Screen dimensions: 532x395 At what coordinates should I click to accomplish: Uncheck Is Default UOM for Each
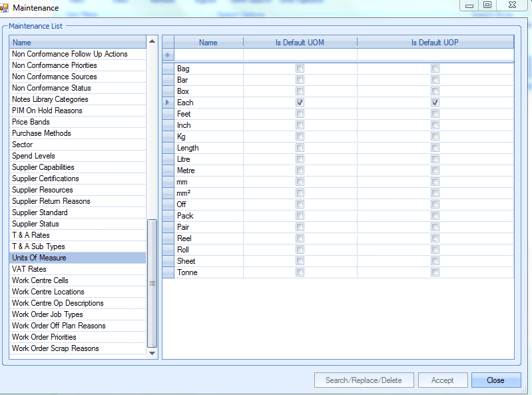300,103
